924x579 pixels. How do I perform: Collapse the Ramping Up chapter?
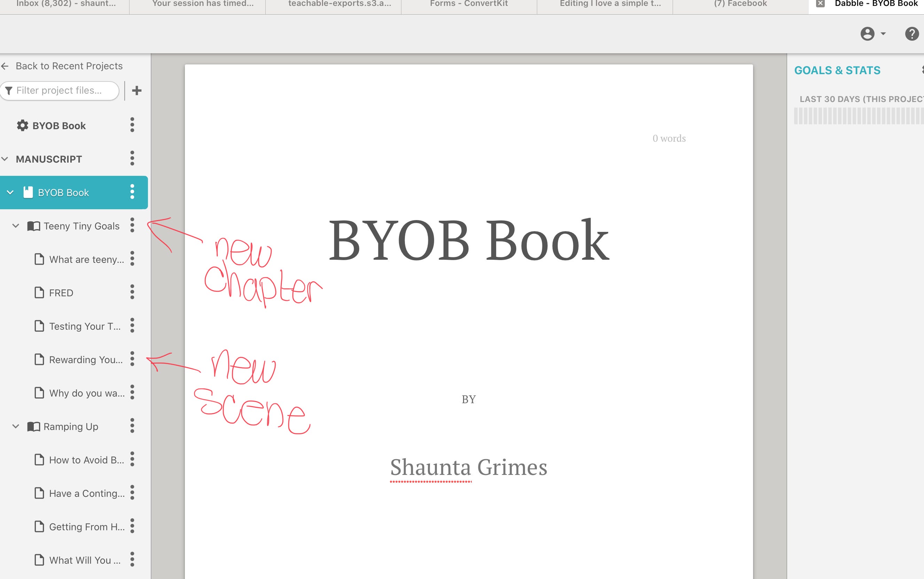point(16,426)
